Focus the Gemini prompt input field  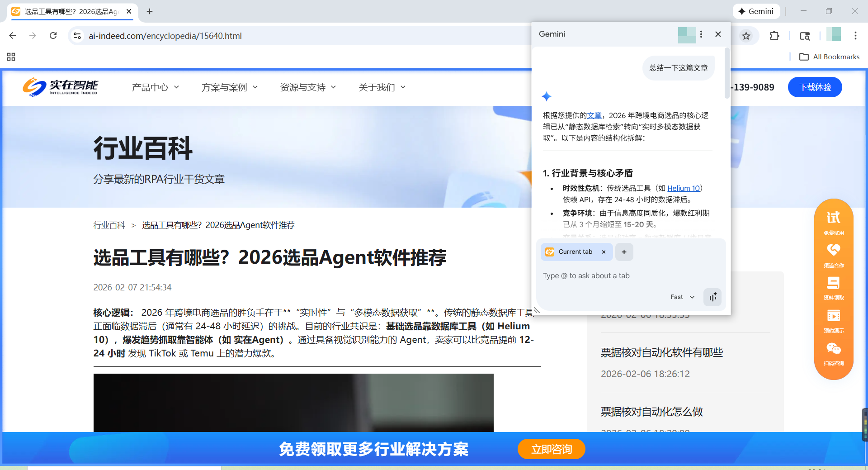pyautogui.click(x=628, y=276)
